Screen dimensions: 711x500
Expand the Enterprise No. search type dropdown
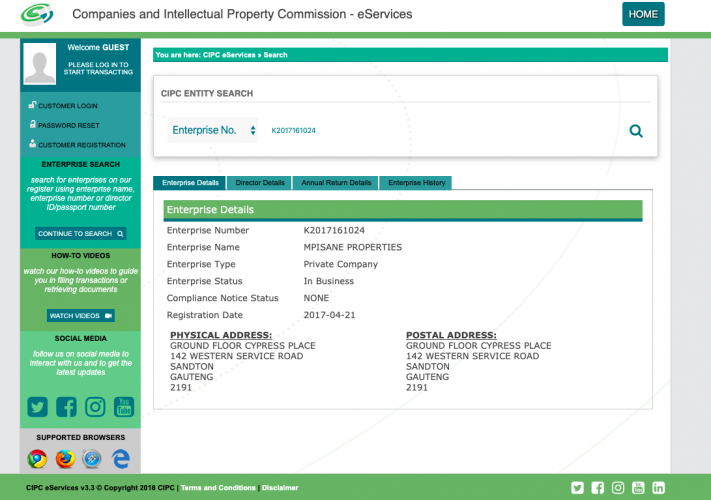[x=213, y=131]
